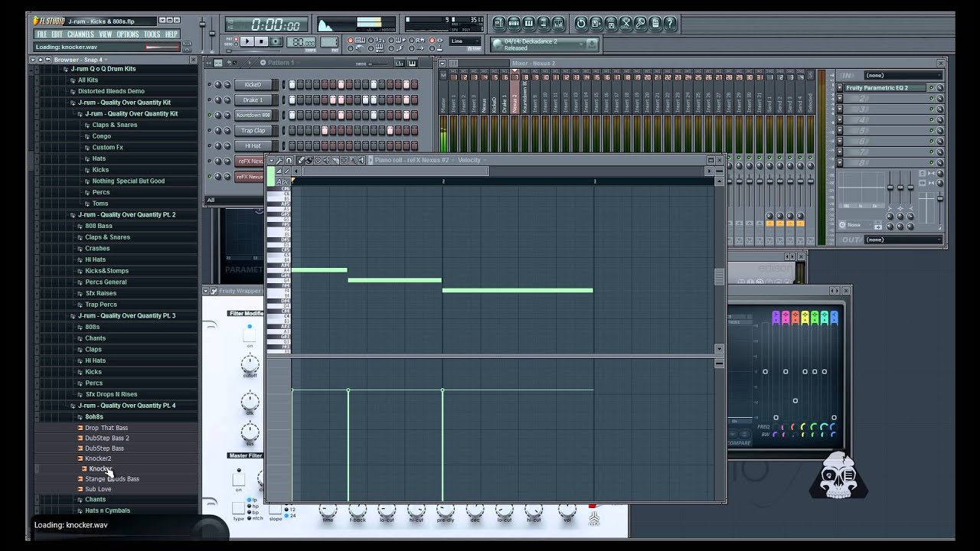
Task: Click the transport Play button
Action: [x=247, y=41]
